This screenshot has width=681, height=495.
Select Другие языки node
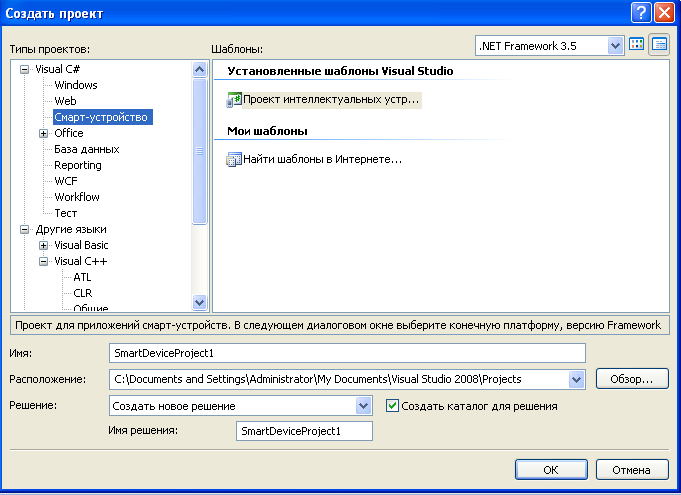(71, 229)
